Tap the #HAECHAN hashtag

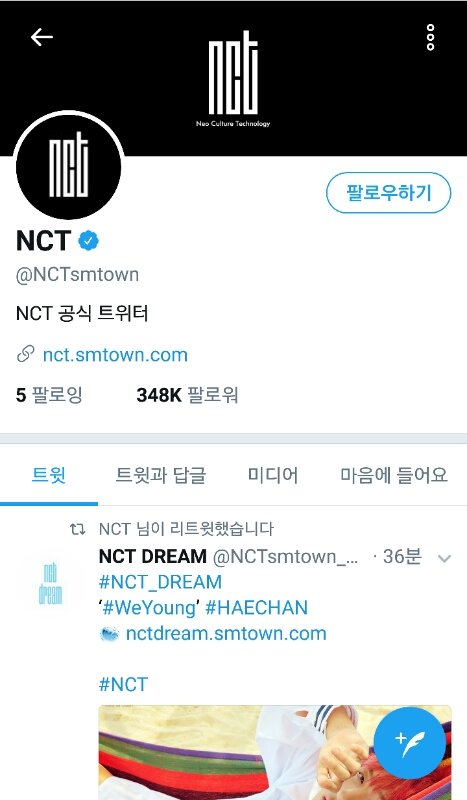(x=256, y=608)
